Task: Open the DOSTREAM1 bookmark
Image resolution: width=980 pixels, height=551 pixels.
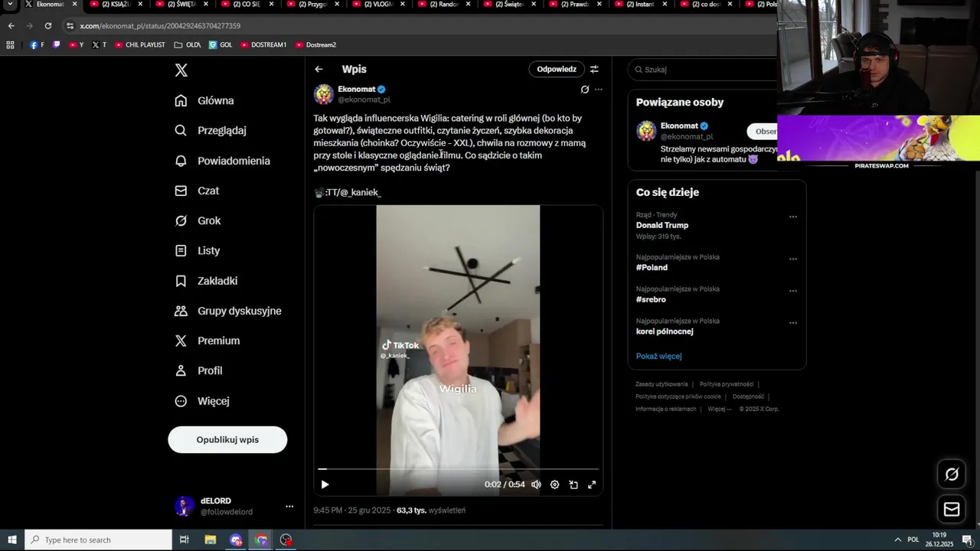Action: [263, 44]
